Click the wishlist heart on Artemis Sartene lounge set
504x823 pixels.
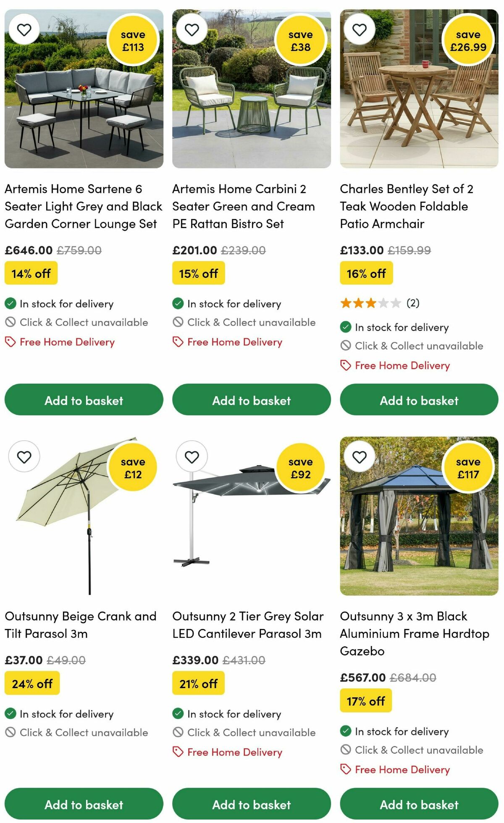[x=24, y=30]
